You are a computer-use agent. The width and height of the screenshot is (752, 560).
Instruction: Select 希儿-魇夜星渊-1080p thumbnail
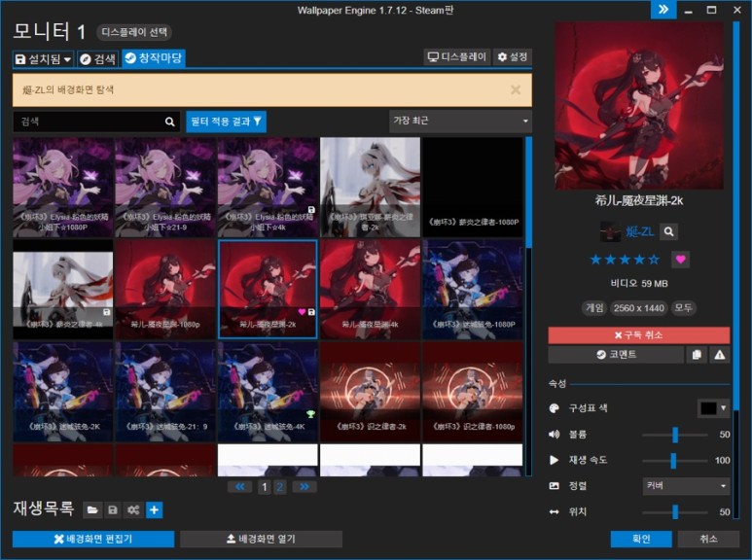click(x=165, y=289)
